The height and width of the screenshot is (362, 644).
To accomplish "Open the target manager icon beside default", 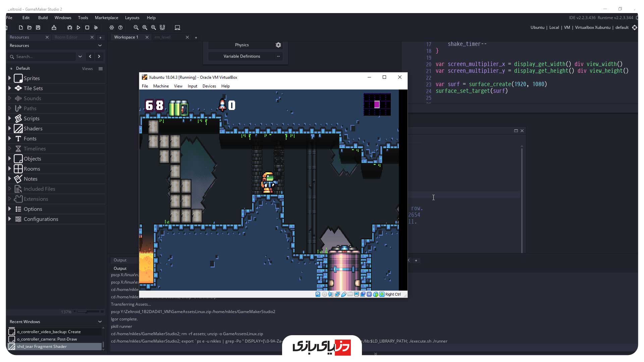I will click(x=634, y=27).
